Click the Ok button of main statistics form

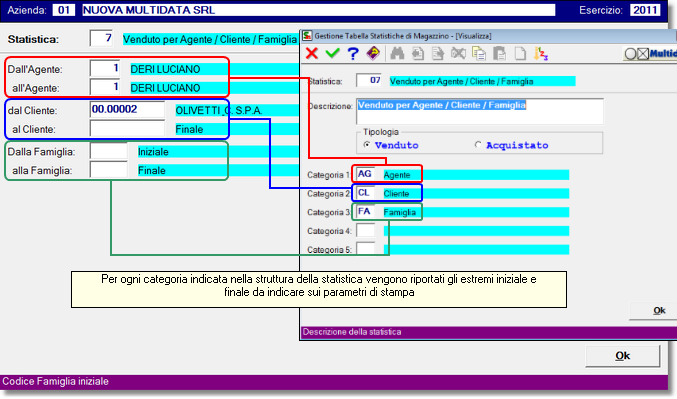pos(623,355)
